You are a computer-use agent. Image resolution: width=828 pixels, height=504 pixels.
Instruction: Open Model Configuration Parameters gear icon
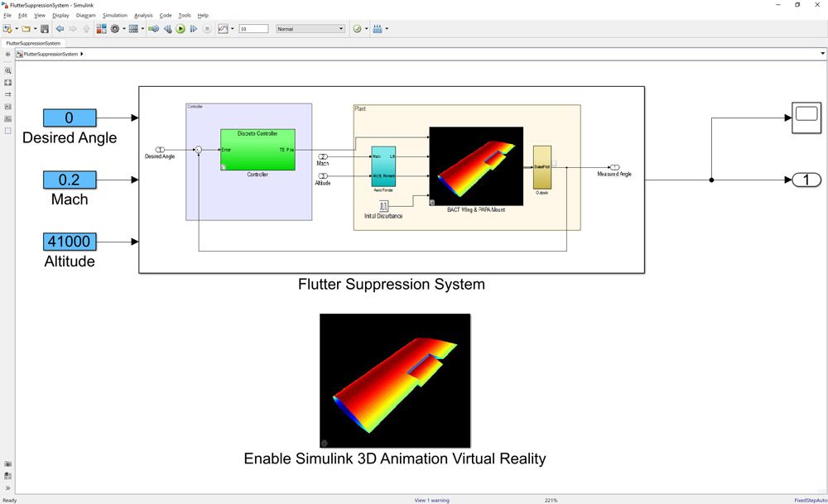pyautogui.click(x=114, y=28)
